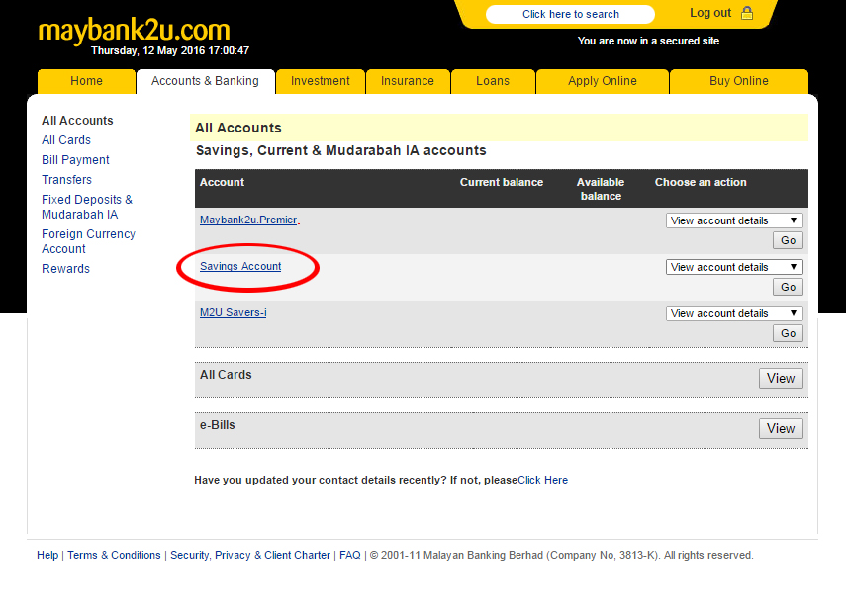Click Here to update contact details

point(542,480)
